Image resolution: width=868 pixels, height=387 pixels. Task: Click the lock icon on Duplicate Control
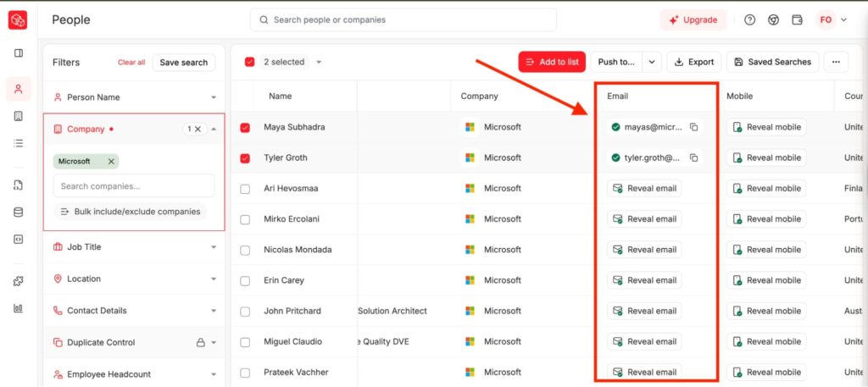(x=201, y=342)
